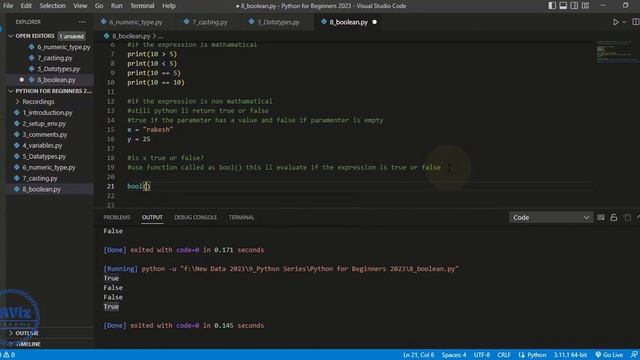Screen dimensions: 640x360
Task: Open the Selection menu
Action: (x=52, y=6)
